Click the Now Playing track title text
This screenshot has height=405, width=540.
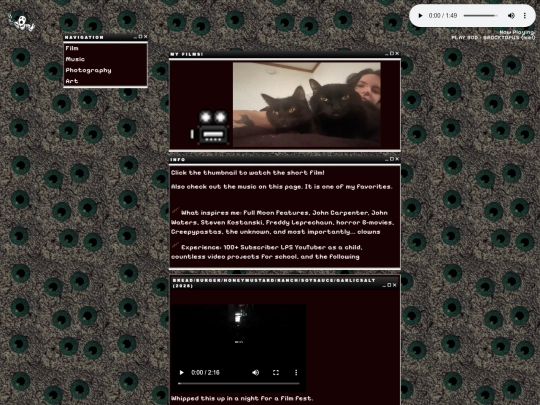click(x=493, y=38)
